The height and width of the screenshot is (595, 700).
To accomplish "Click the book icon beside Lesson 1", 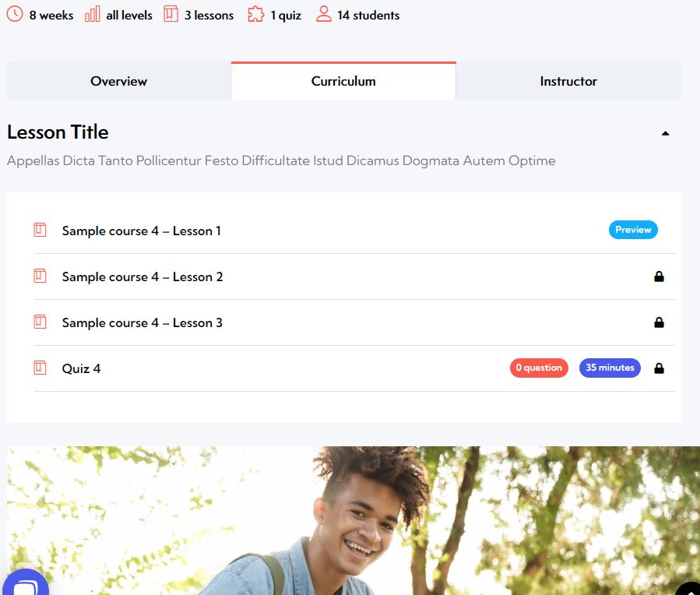I will [x=40, y=230].
